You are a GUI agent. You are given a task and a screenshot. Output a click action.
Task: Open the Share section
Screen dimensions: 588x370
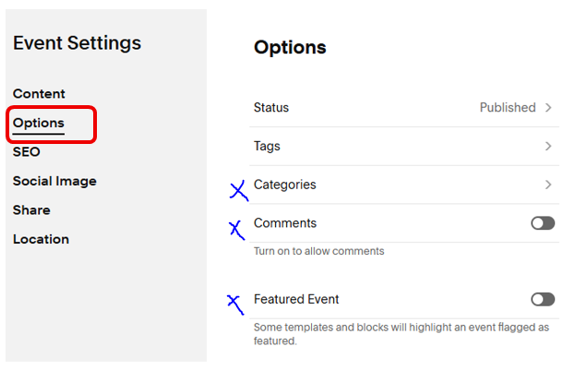pyautogui.click(x=31, y=210)
